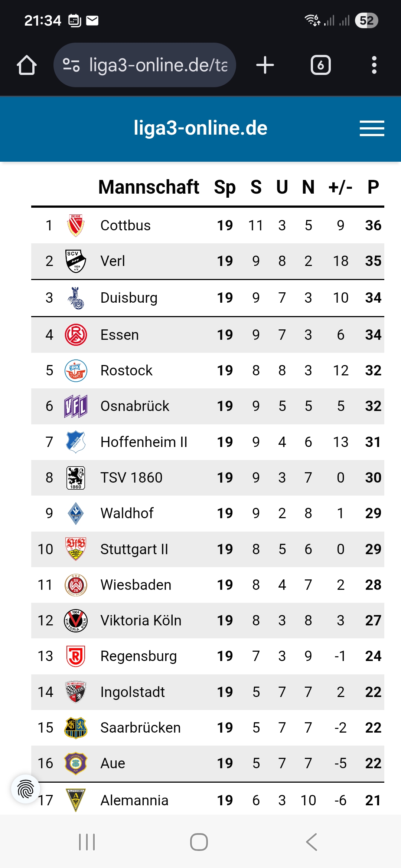The width and height of the screenshot is (401, 868).
Task: Click the liga3-online.de site title
Action: (200, 128)
